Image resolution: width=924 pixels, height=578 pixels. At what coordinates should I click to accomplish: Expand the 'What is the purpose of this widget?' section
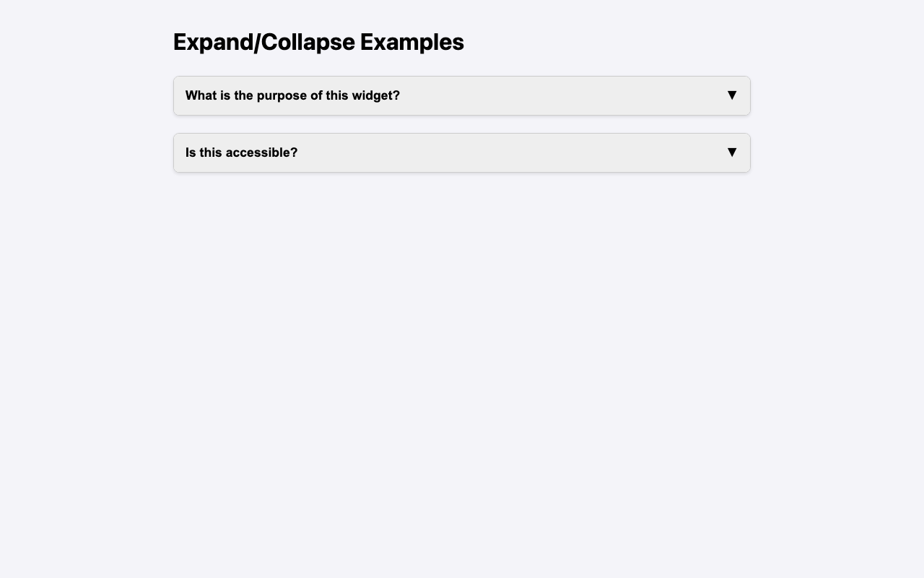(x=461, y=95)
